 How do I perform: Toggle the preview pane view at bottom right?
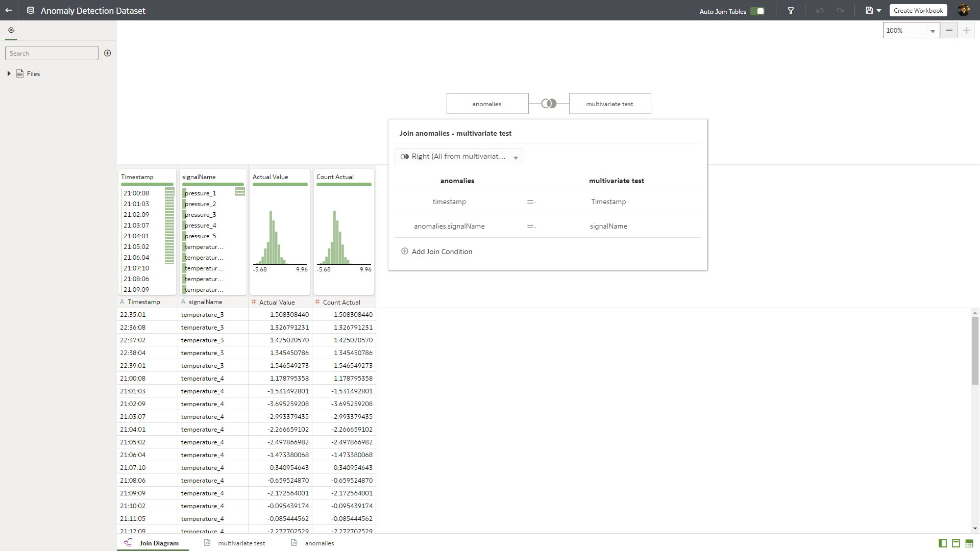(955, 544)
